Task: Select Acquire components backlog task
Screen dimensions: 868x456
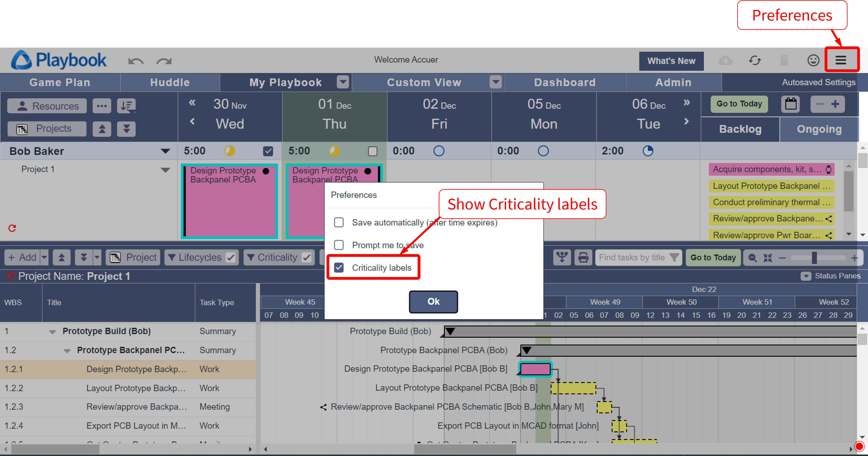Action: point(771,169)
